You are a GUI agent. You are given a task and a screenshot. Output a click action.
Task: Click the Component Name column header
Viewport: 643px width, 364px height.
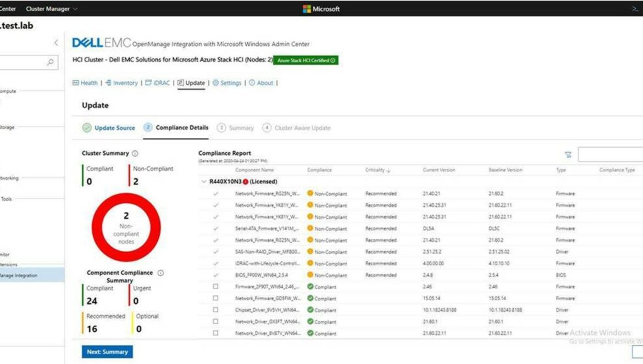coord(254,170)
